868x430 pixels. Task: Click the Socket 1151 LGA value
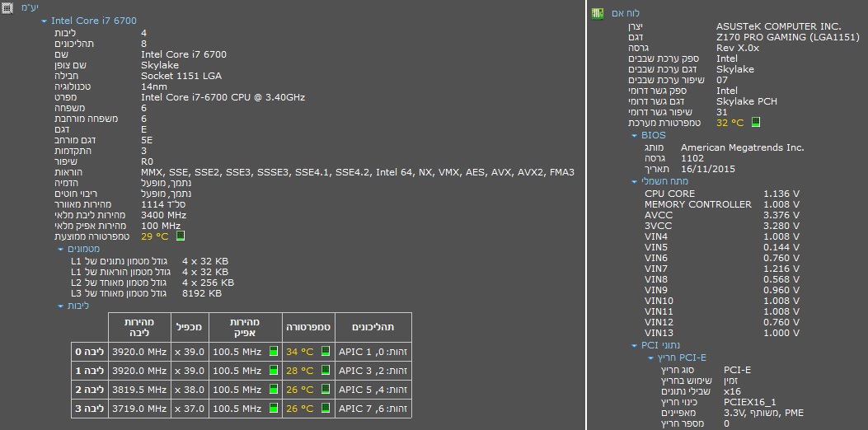click(181, 76)
